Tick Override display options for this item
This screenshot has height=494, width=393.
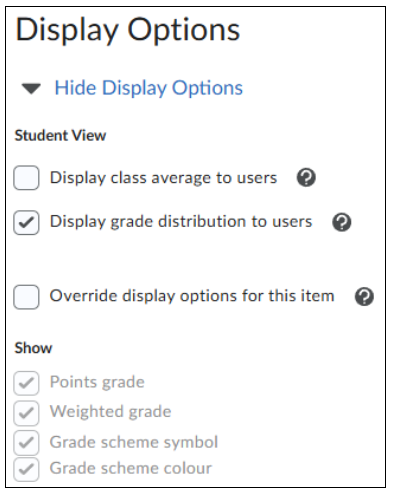click(x=26, y=297)
